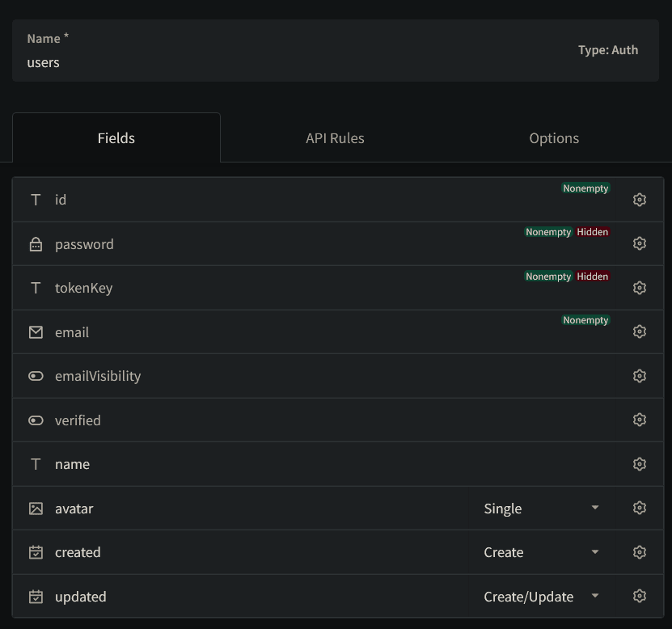This screenshot has height=629, width=672.
Task: Click gear icon on created row
Action: pos(639,552)
